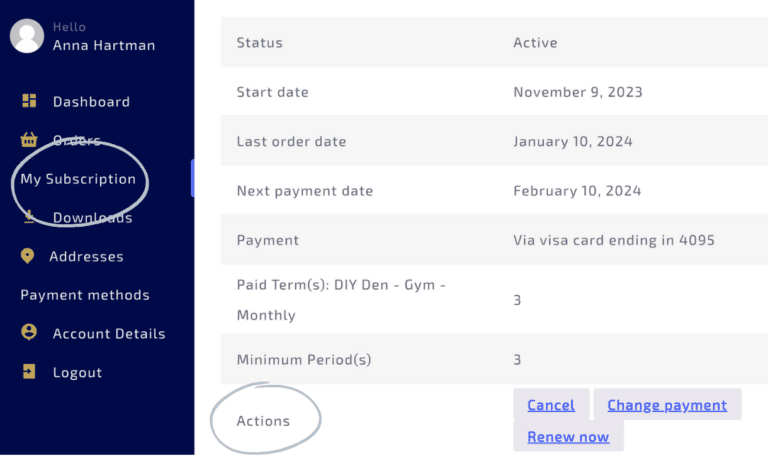Log out using the Logout item

click(x=77, y=372)
